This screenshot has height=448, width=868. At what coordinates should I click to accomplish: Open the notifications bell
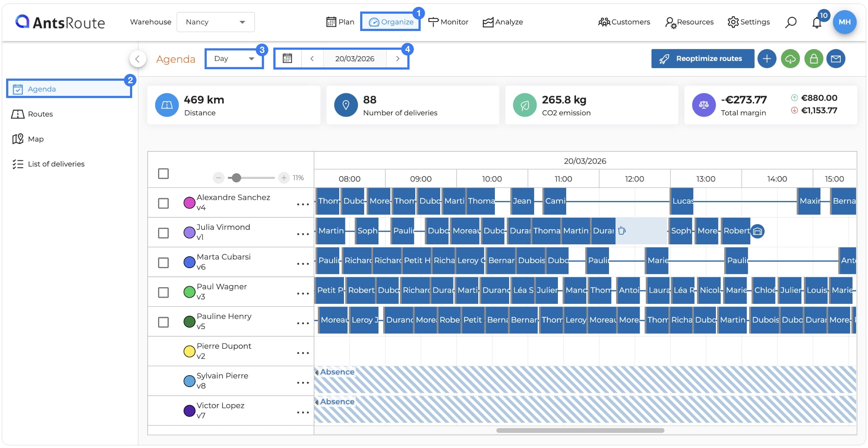(816, 23)
